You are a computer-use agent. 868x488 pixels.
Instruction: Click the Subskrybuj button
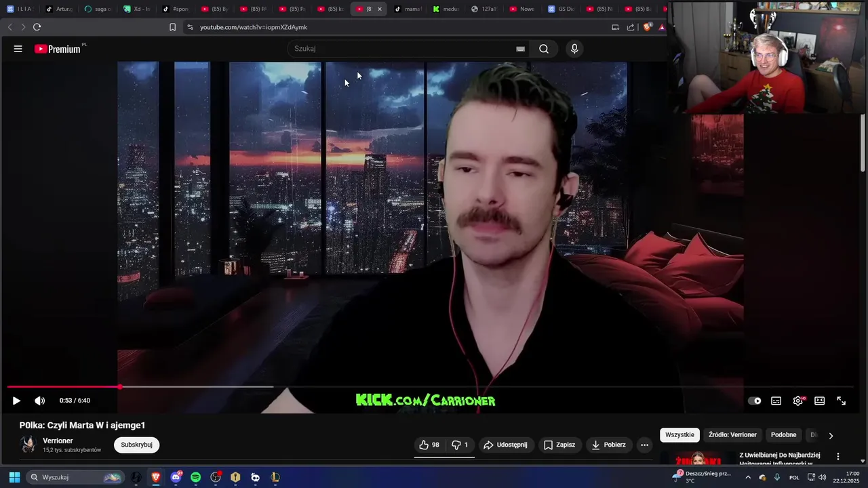coord(136,445)
